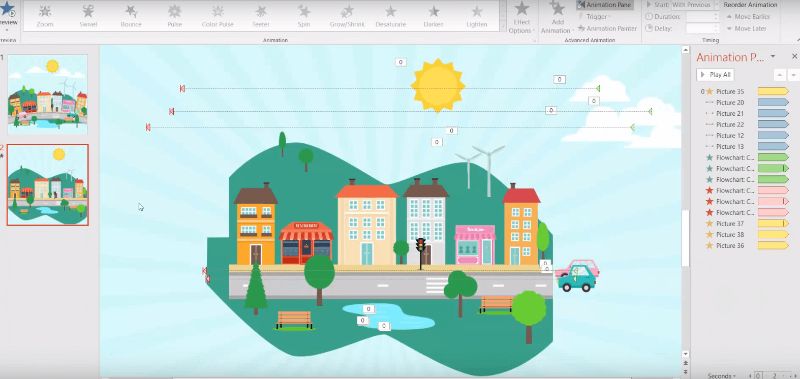The image size is (800, 379).
Task: Select the red striped awning shop
Action: tap(306, 243)
